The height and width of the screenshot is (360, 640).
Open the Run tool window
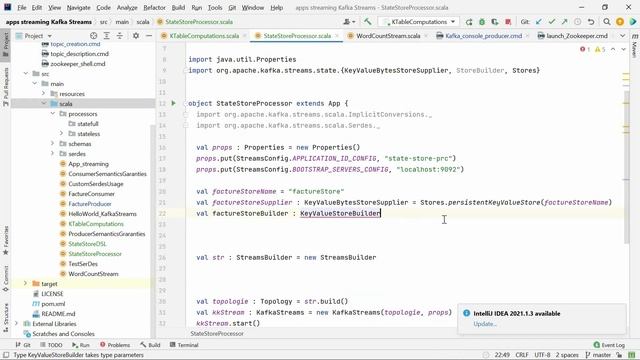pos(81,345)
